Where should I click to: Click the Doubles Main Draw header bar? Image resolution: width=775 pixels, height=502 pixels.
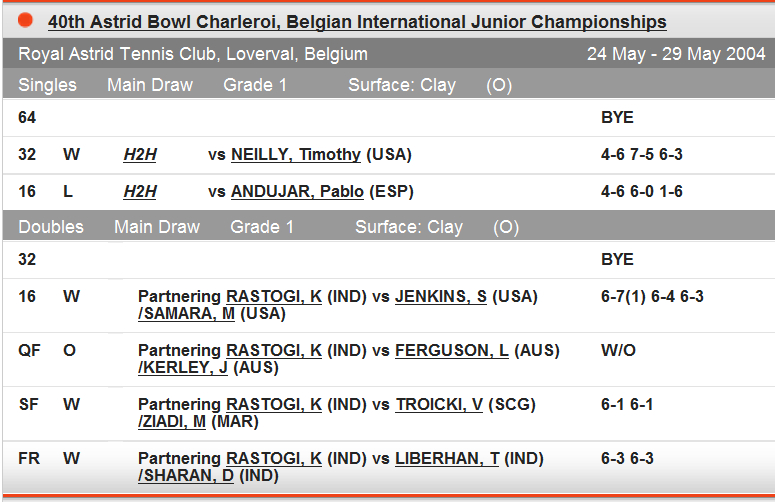click(387, 227)
